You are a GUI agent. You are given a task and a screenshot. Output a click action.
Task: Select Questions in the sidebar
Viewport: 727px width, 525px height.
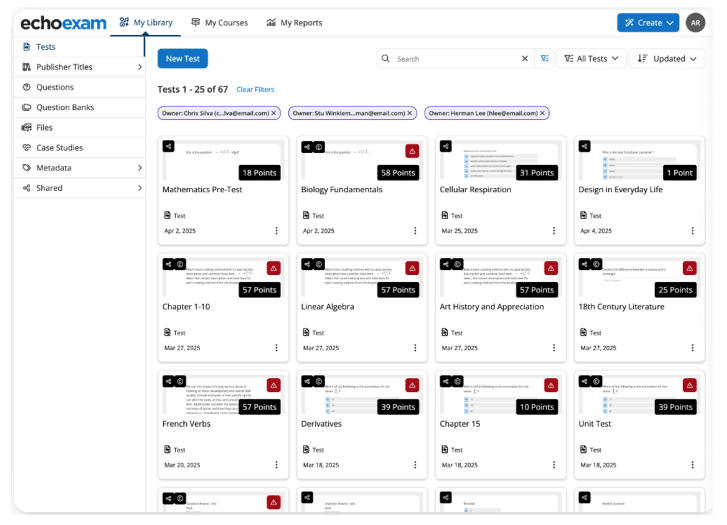pos(79,87)
